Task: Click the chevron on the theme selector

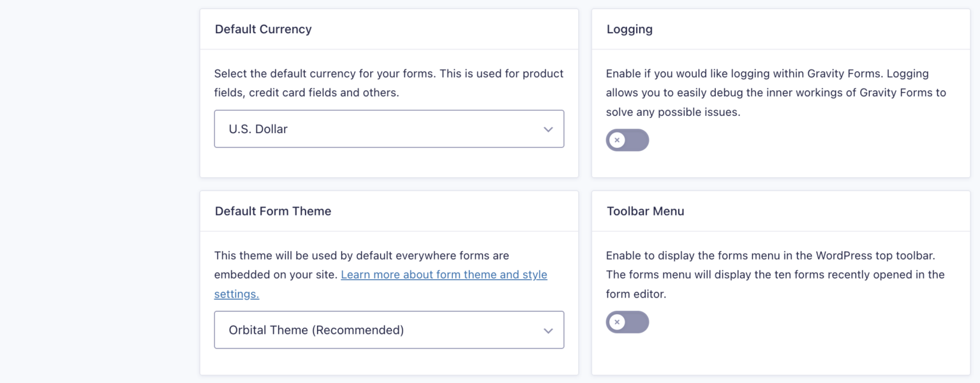Action: click(547, 330)
